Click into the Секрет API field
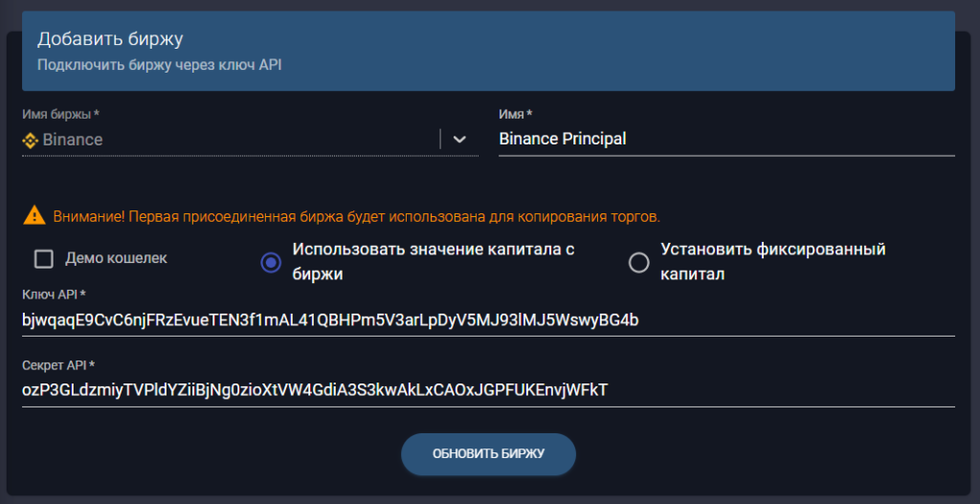This screenshot has width=980, height=504. pyautogui.click(x=488, y=391)
